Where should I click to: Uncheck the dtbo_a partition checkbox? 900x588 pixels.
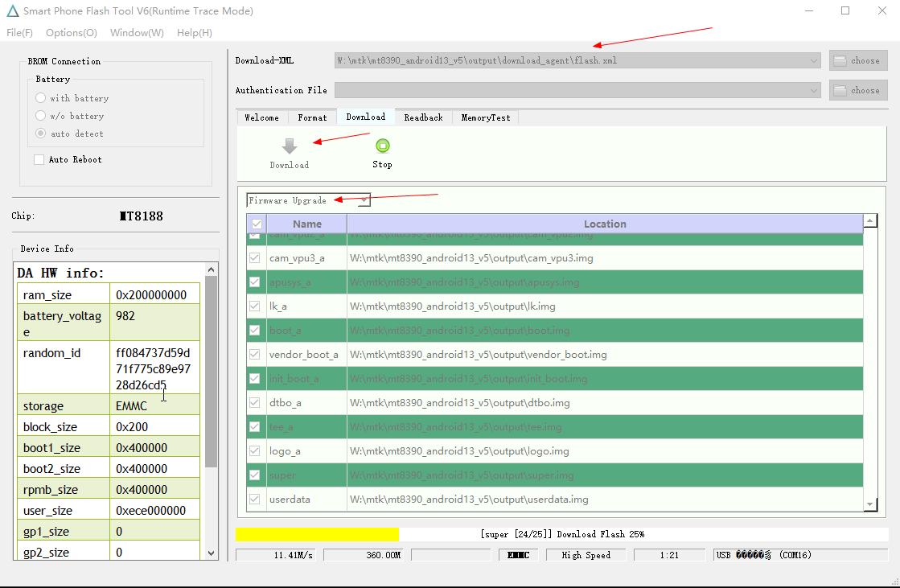[255, 402]
